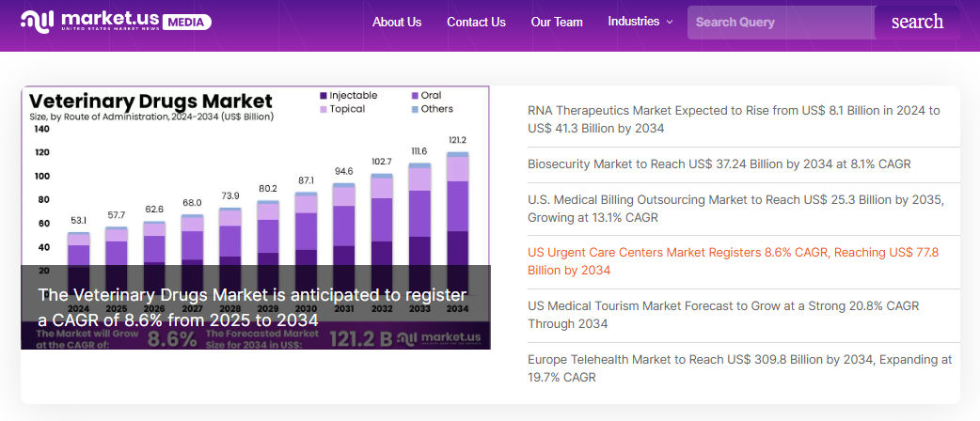The image size is (980, 421).
Task: Click the Topical legend color swatch
Action: tap(324, 109)
